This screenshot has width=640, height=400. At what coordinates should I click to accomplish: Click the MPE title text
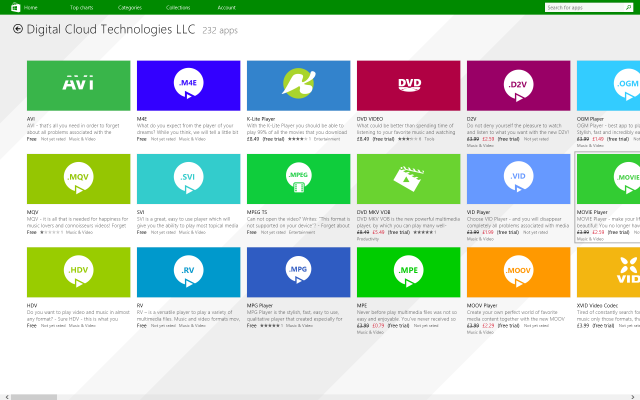click(362, 305)
